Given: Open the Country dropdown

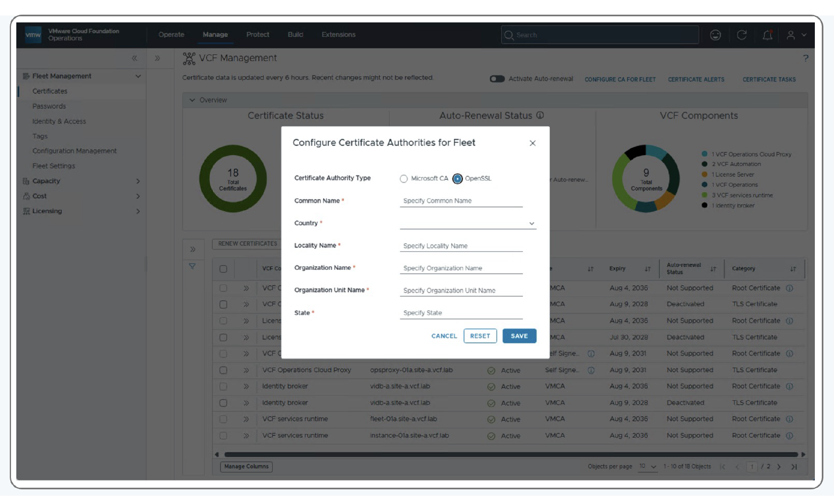Looking at the screenshot, I should point(468,223).
